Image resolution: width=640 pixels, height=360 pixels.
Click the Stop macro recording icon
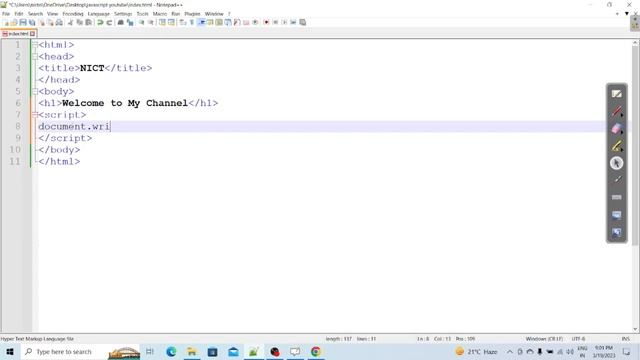[x=276, y=22]
